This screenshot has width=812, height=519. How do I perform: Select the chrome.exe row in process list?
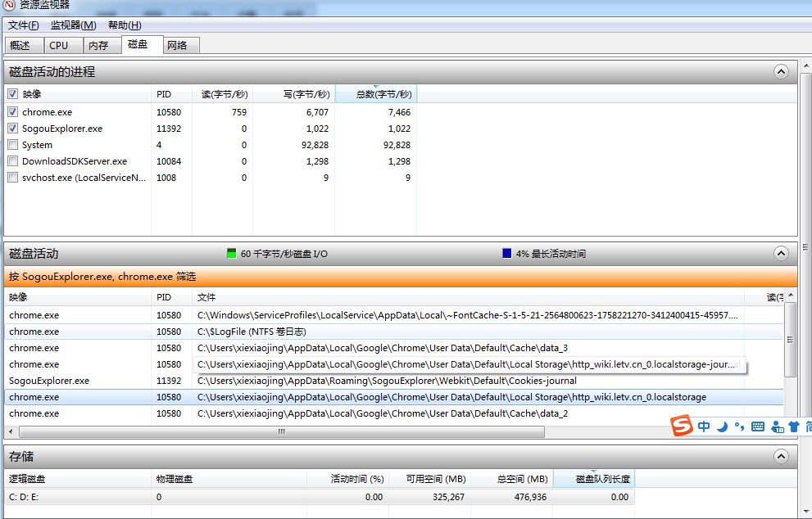[x=211, y=112]
